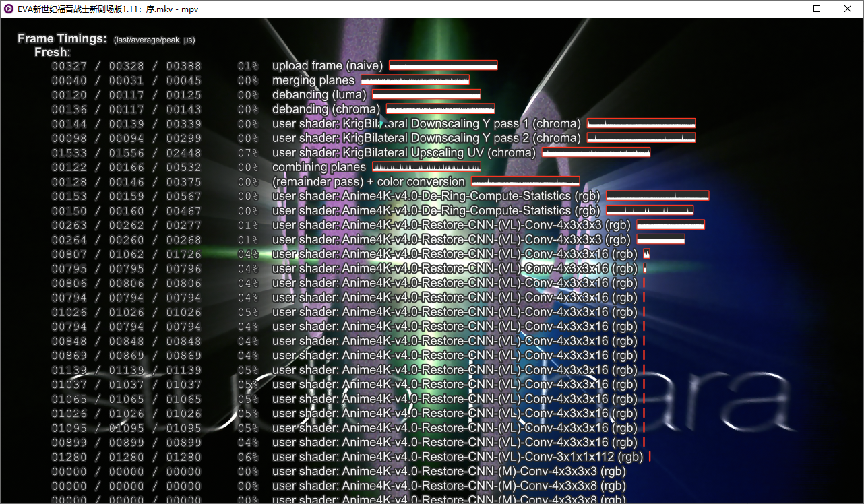This screenshot has width=864, height=504.
Task: Click 'KrigBilateral Upscaling UV (chroma)' shader label
Action: pos(439,153)
